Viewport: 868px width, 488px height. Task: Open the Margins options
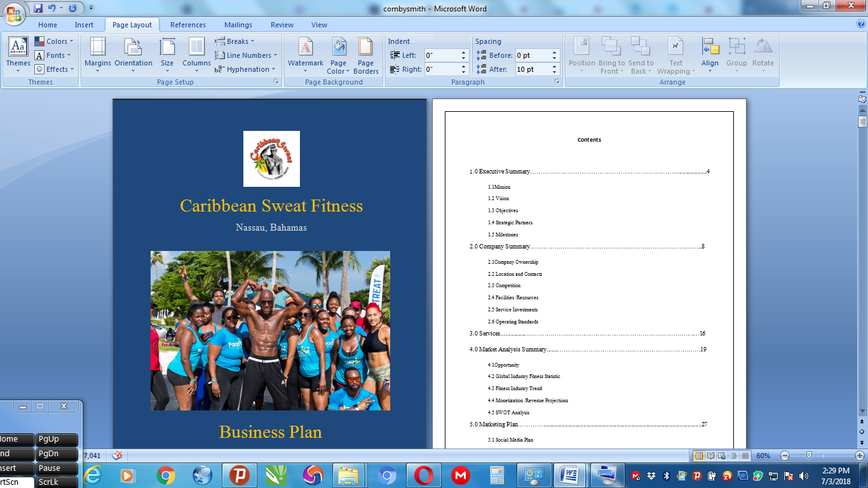[98, 55]
